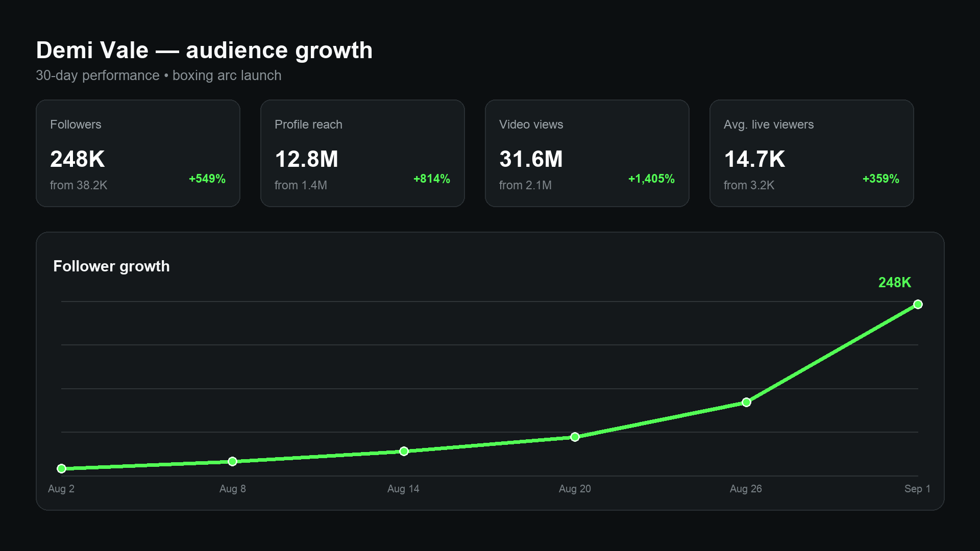This screenshot has width=980, height=551.
Task: Click the '30-day performance • boxing arc launch' subtitle
Action: click(158, 76)
